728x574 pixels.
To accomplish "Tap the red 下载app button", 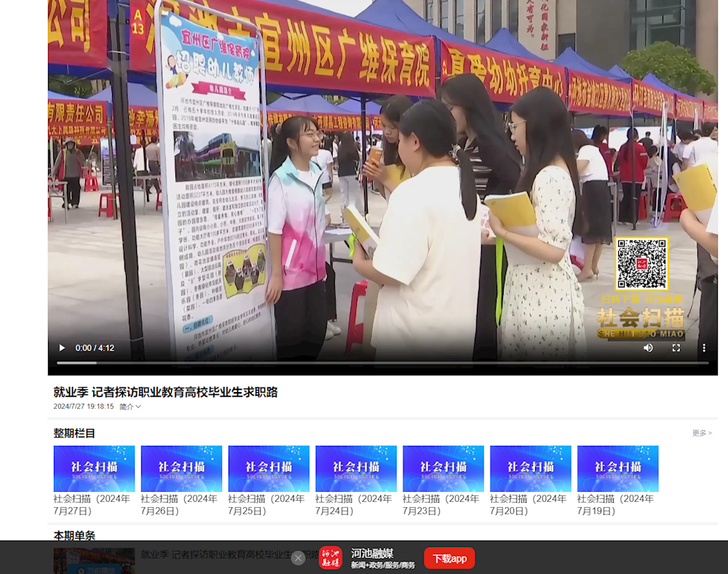I will (x=449, y=558).
